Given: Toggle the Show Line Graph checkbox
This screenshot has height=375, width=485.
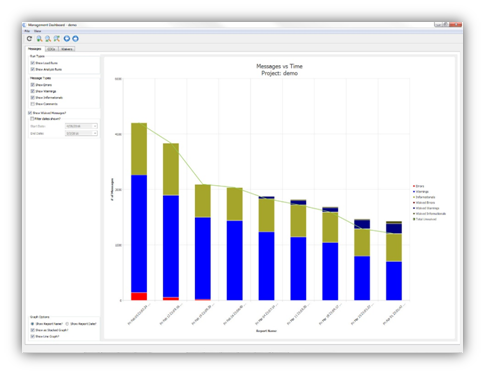Looking at the screenshot, I should (33, 336).
